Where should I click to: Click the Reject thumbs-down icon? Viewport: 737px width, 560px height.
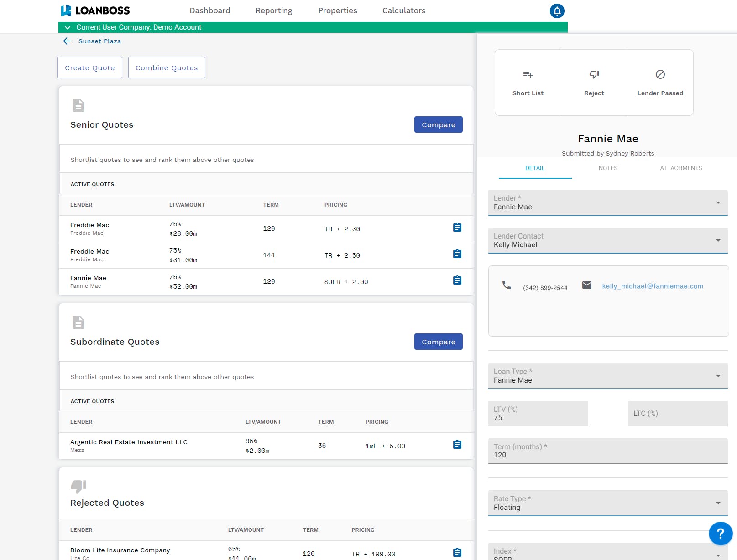coord(594,74)
